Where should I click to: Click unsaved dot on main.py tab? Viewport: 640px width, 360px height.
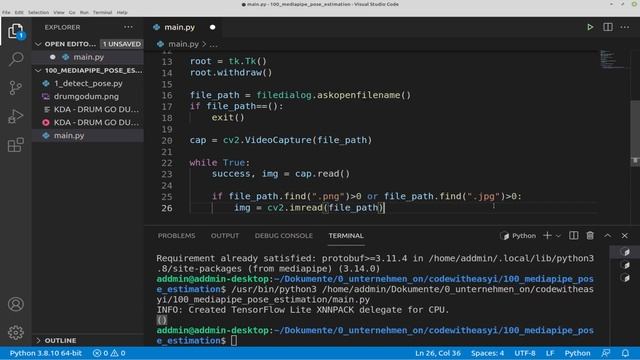(x=212, y=27)
